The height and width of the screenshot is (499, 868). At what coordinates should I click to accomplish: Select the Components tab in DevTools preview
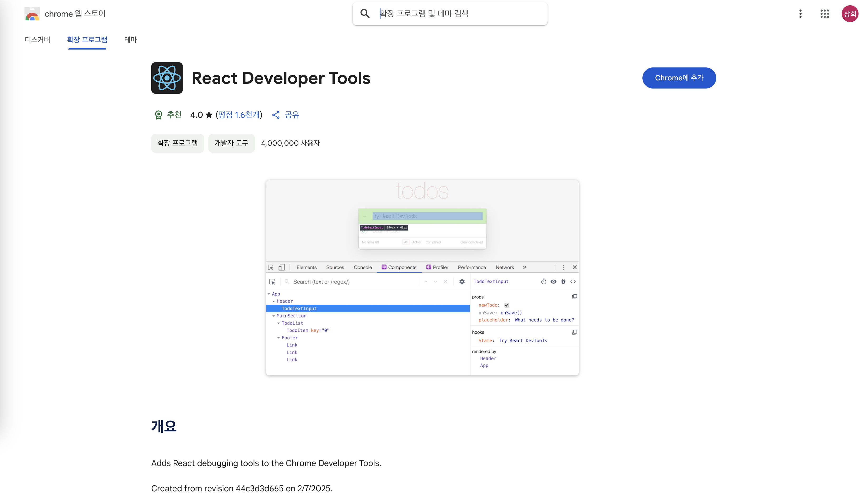click(399, 267)
